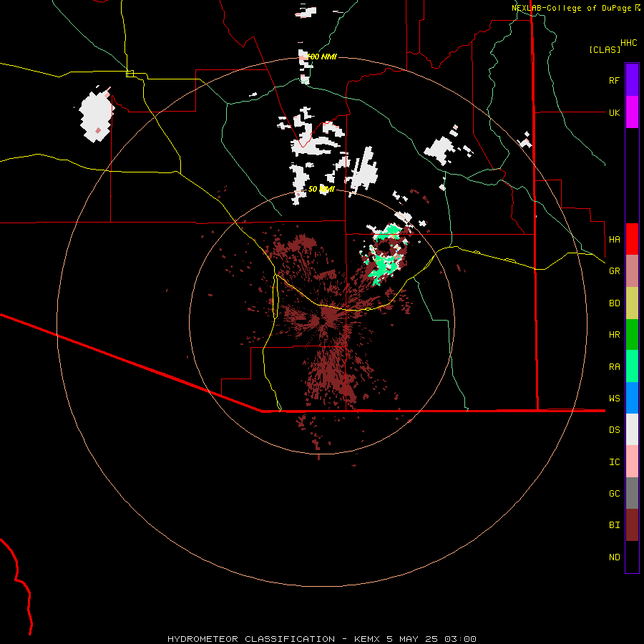
Task: Click the HR heavy rain green swatch
Action: pos(632,335)
